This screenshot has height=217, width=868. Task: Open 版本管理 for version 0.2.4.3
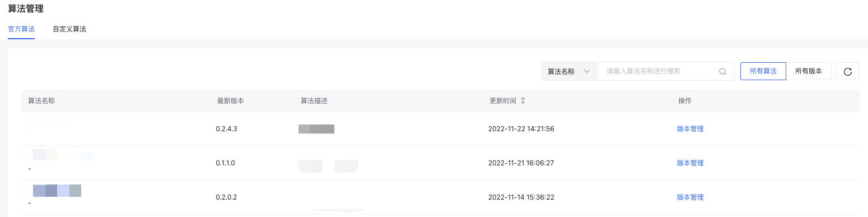pos(690,129)
